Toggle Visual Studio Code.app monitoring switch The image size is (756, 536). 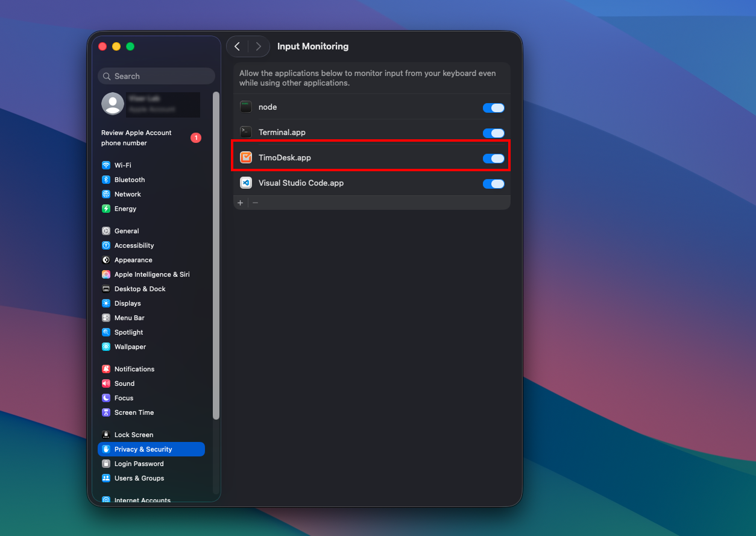[493, 184]
